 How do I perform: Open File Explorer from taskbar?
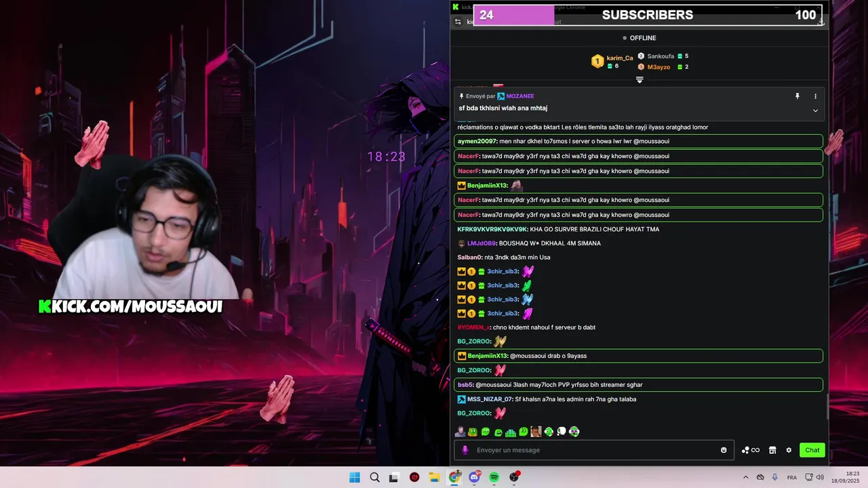(x=434, y=477)
